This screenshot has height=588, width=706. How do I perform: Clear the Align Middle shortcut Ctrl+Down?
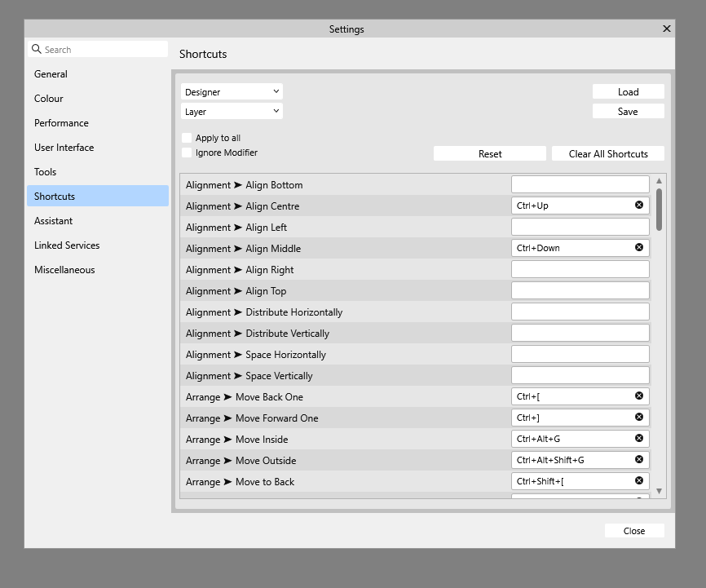click(639, 247)
